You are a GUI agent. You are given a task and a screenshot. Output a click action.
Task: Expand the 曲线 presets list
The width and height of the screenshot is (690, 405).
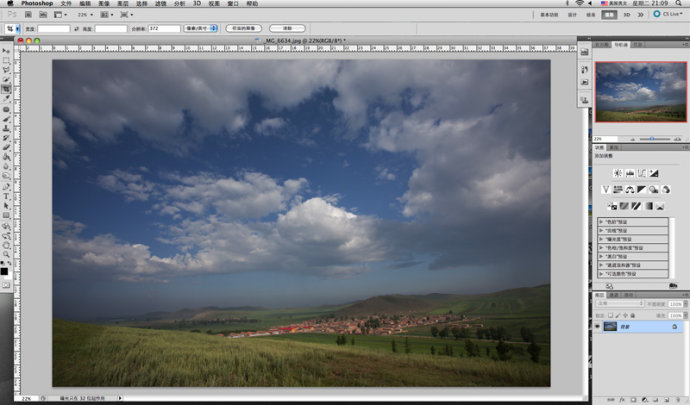point(602,231)
